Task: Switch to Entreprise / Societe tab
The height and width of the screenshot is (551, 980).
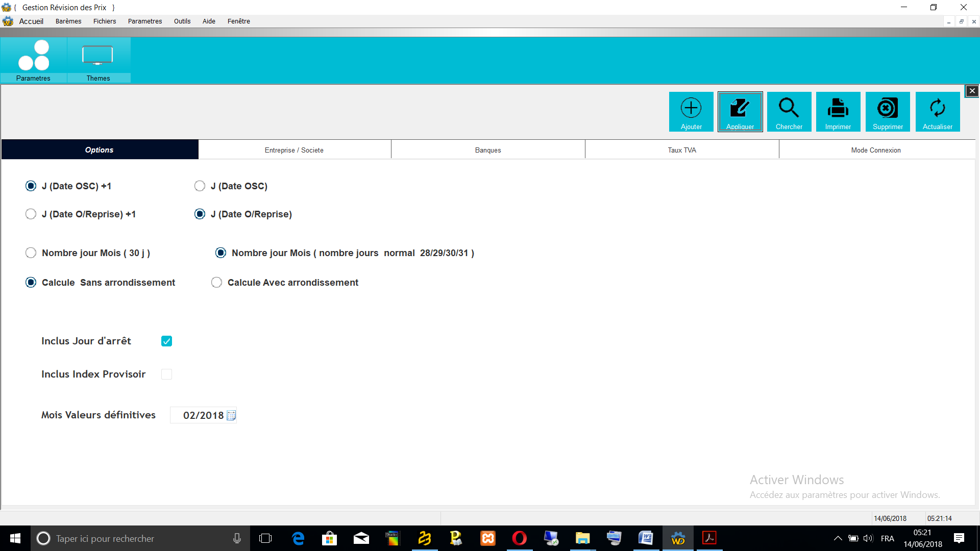Action: [x=294, y=150]
